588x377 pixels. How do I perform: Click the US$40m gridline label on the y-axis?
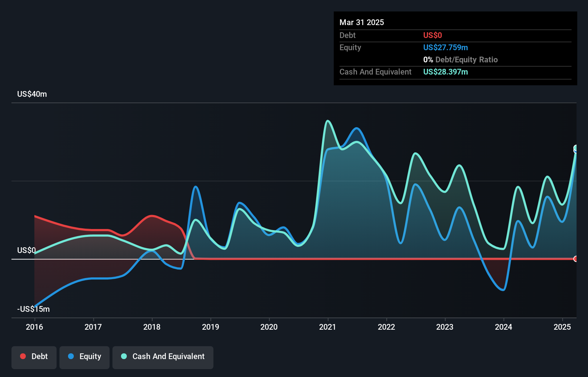(32, 94)
